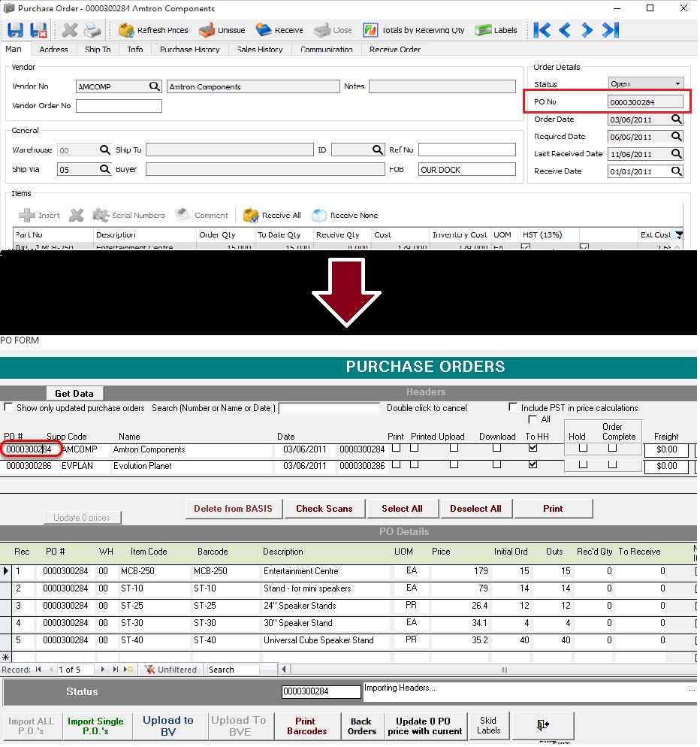Click the Deselect All button
The width and height of the screenshot is (700, 747).
[475, 508]
